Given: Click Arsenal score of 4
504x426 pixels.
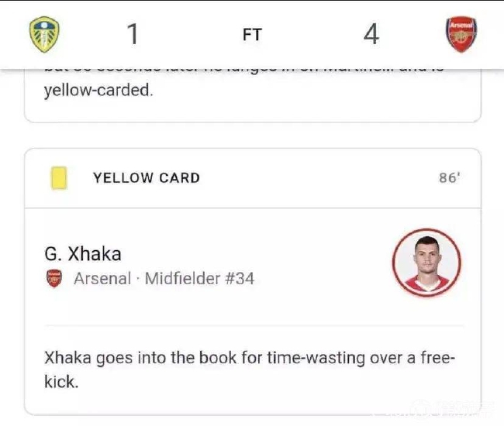Looking at the screenshot, I should pyautogui.click(x=371, y=35).
